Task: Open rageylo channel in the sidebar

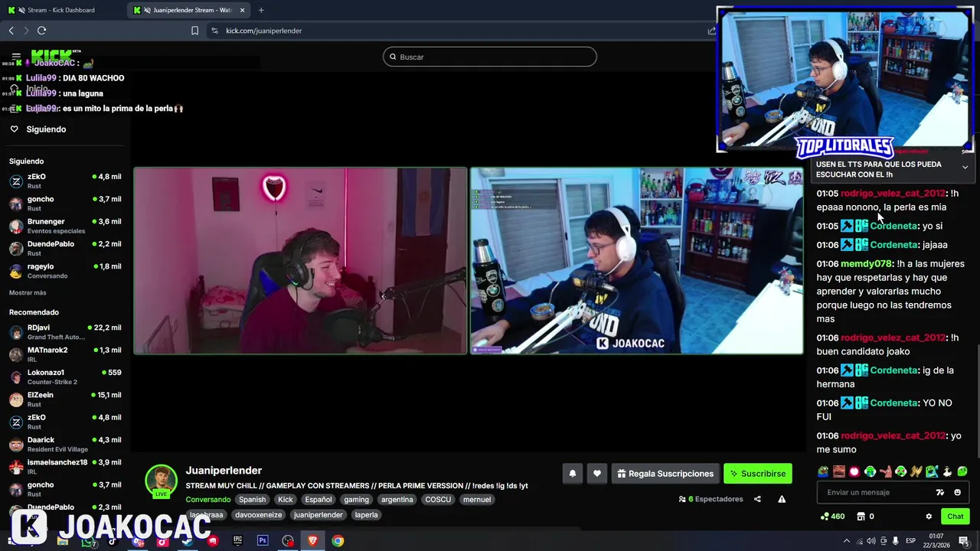Action: tap(65, 271)
